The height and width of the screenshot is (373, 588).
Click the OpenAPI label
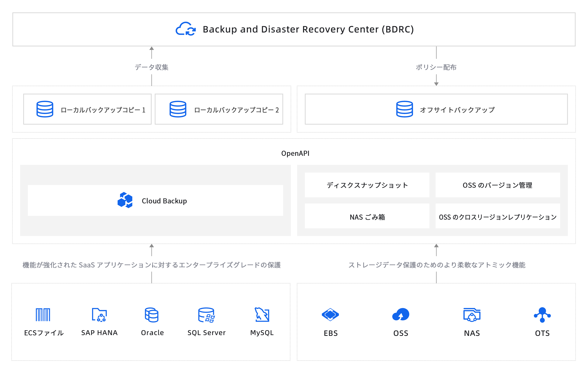pyautogui.click(x=295, y=153)
